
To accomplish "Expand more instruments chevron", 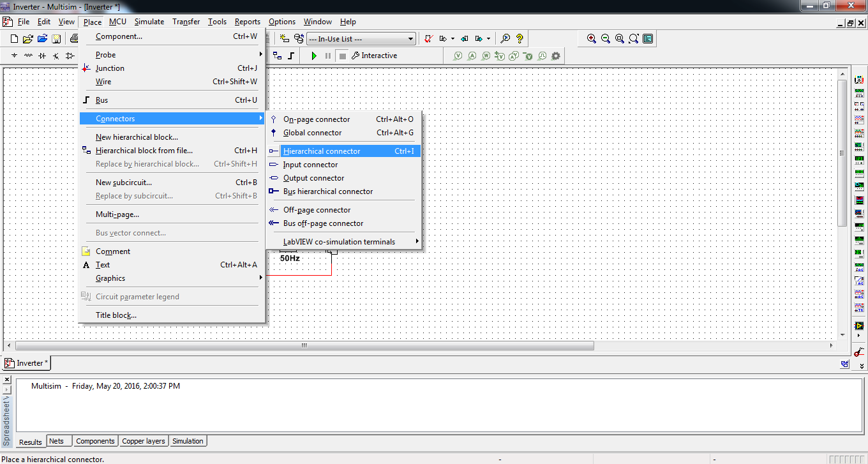I will (x=862, y=366).
